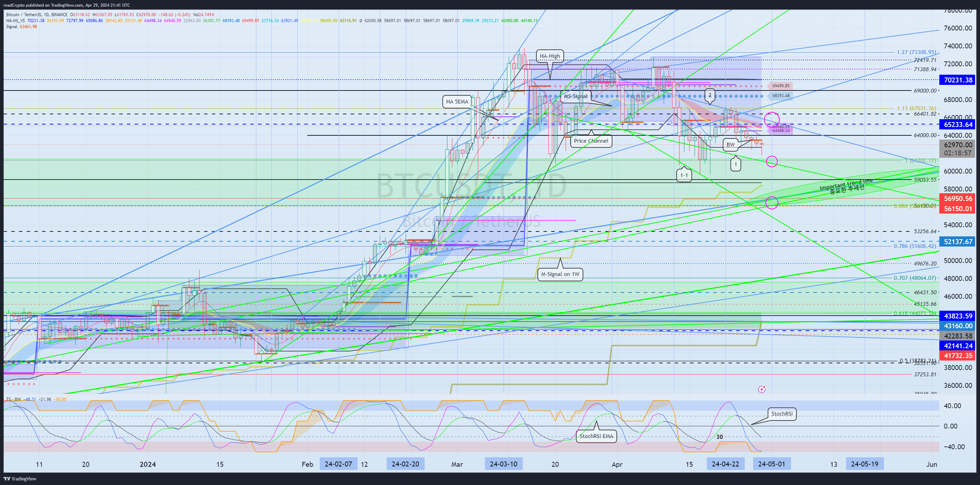The width and height of the screenshot is (980, 485).
Task: Click the M-Signal on 1W callout
Action: pyautogui.click(x=560, y=274)
